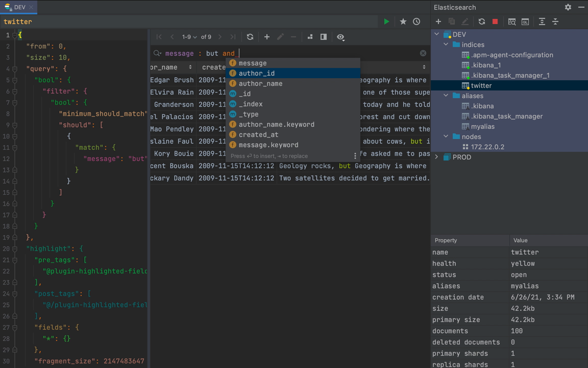Image resolution: width=588 pixels, height=368 pixels.
Task: Stop execution using the red square icon
Action: point(495,21)
